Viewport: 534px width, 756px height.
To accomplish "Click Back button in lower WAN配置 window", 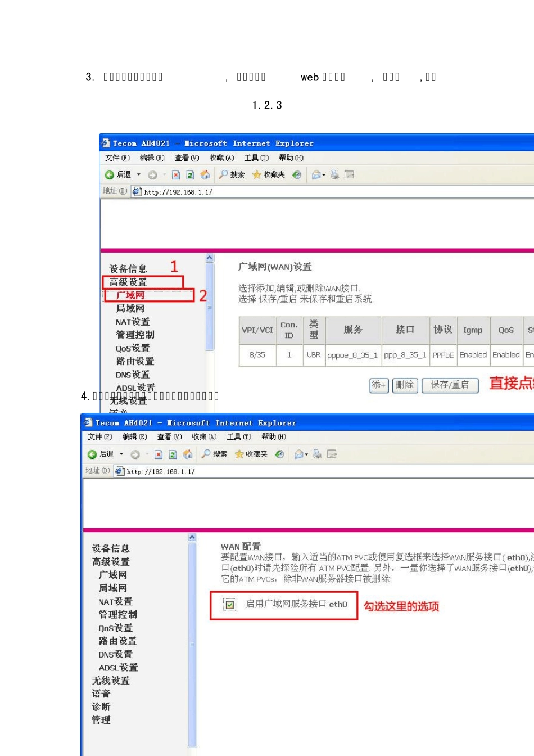I will coord(100,454).
